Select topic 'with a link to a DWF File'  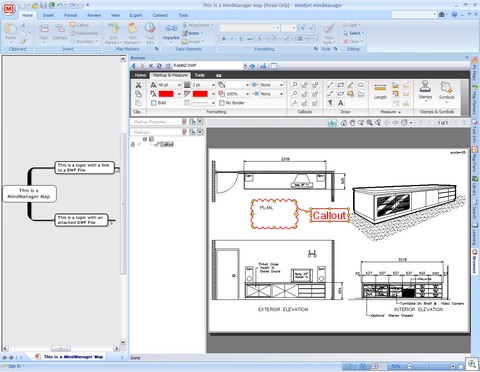[84, 167]
